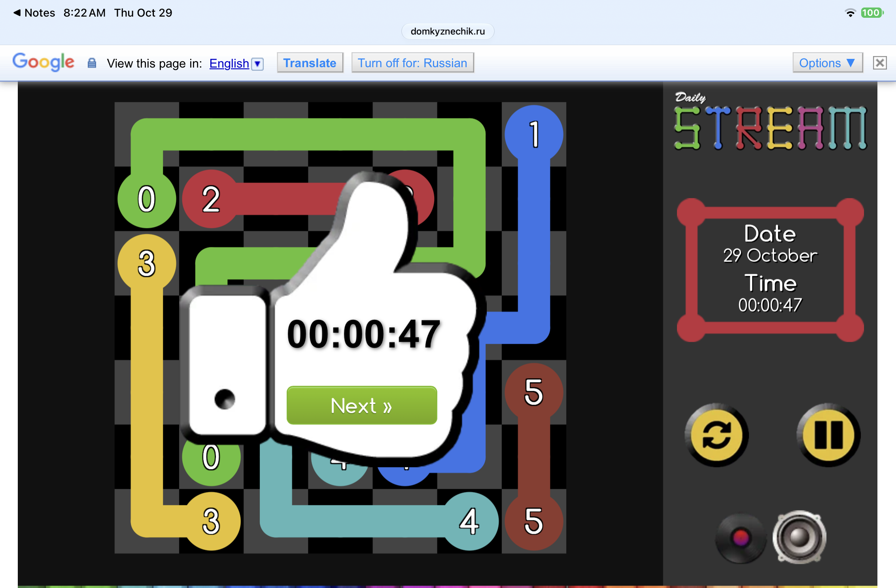896x588 pixels.
Task: Select the lower brown 5 node
Action: click(534, 521)
